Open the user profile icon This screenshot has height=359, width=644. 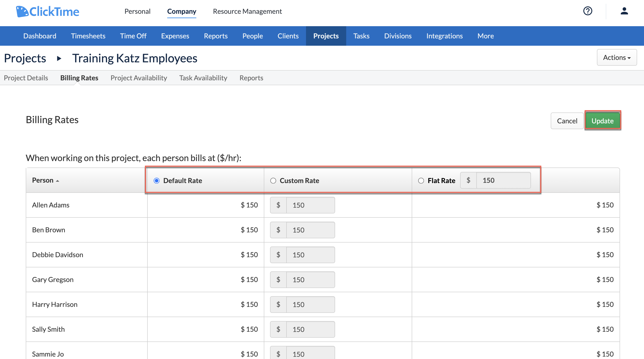tap(624, 11)
